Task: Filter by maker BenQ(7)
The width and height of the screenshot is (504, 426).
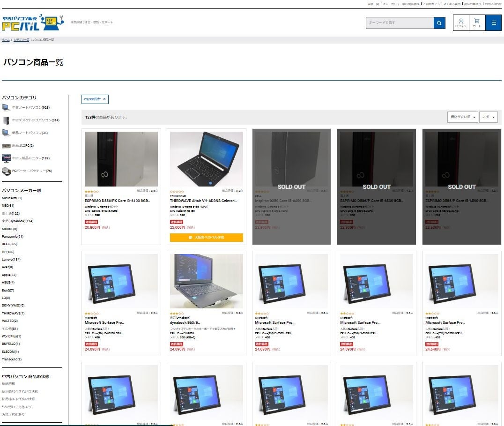Action: [7, 290]
